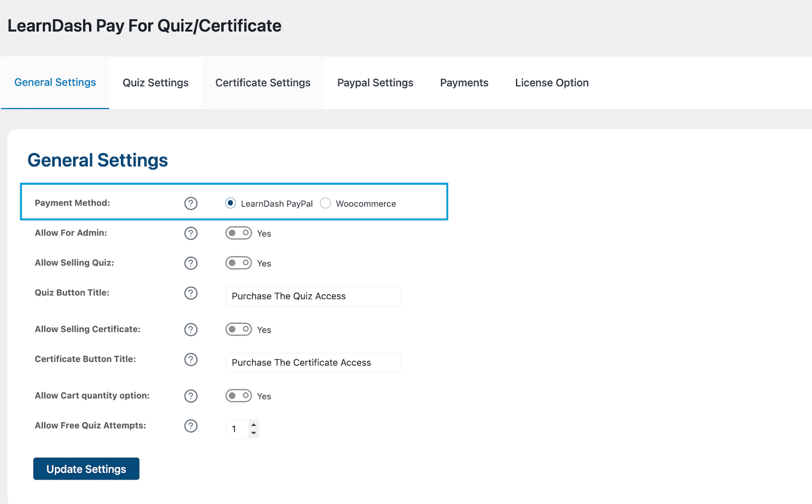Click help icon beside Quiz Button Title
Screen dimensions: 812x504
[x=191, y=293]
